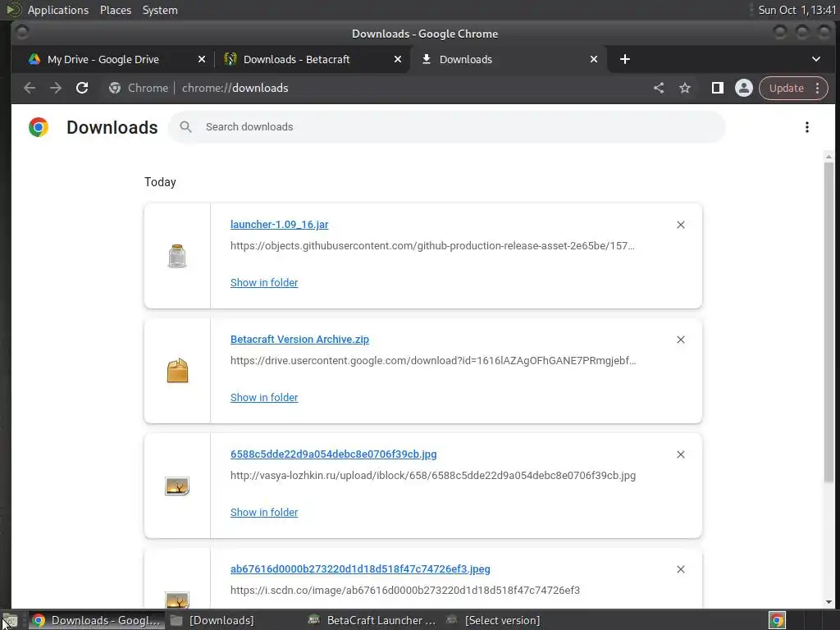This screenshot has height=630, width=840.
Task: Open the launcher-1.09_16.jar file link
Action: pos(279,225)
